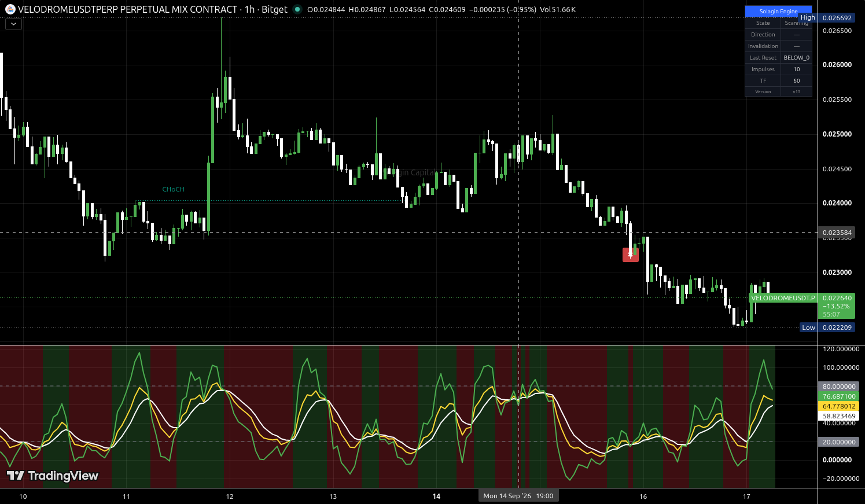Image resolution: width=865 pixels, height=504 pixels.
Task: Click price axis value 0.024500
Action: tap(837, 169)
